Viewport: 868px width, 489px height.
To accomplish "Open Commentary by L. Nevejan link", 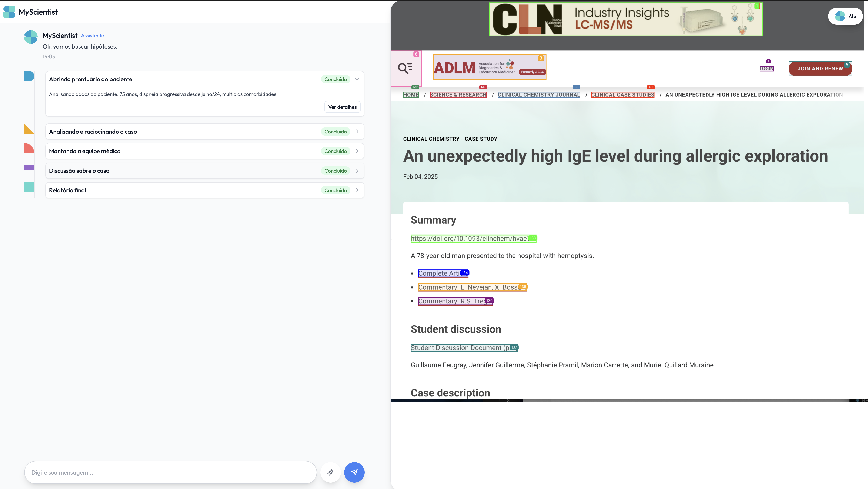I will (473, 287).
